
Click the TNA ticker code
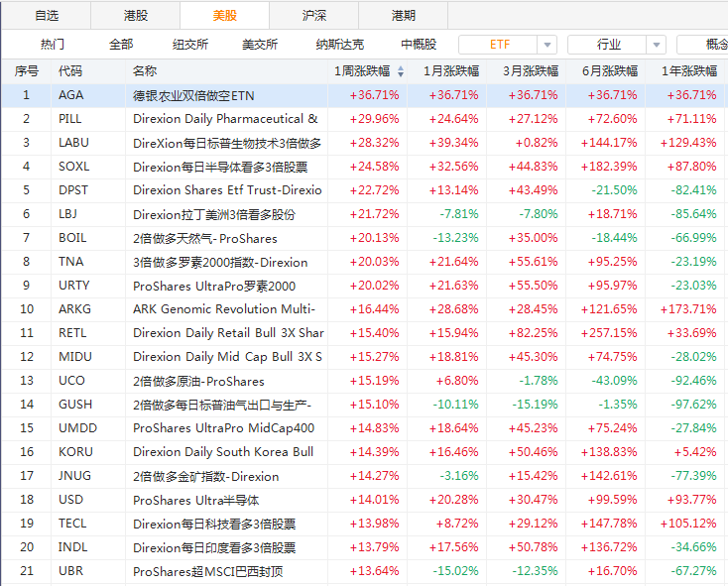(x=71, y=262)
